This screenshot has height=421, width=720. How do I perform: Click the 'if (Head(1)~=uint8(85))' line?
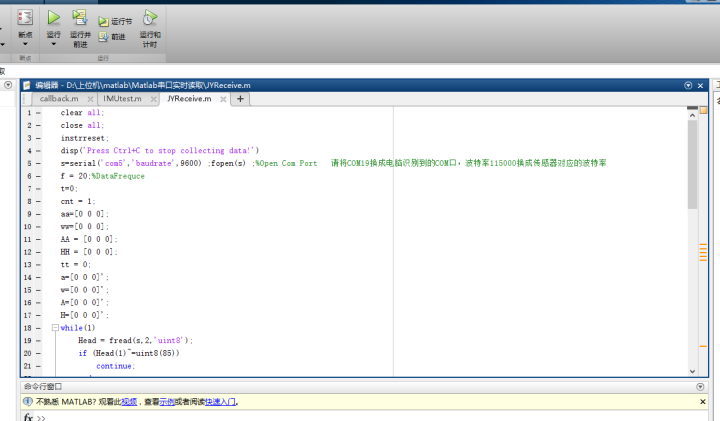click(x=129, y=354)
